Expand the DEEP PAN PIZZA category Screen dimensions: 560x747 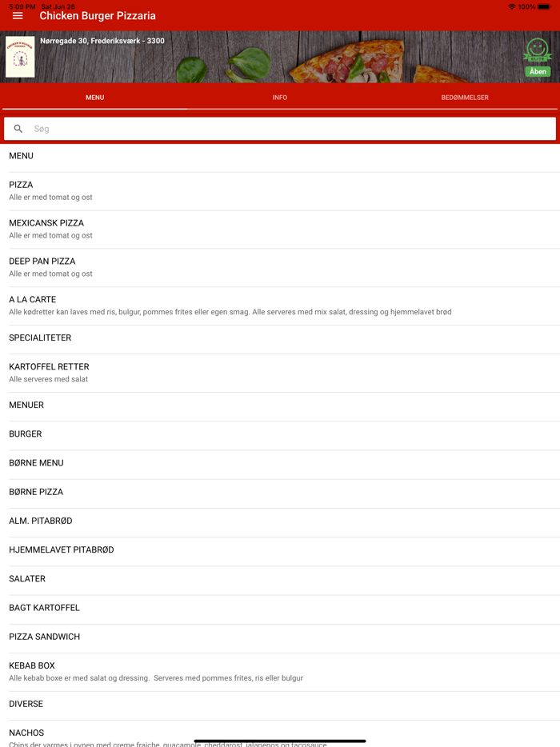[x=280, y=267]
